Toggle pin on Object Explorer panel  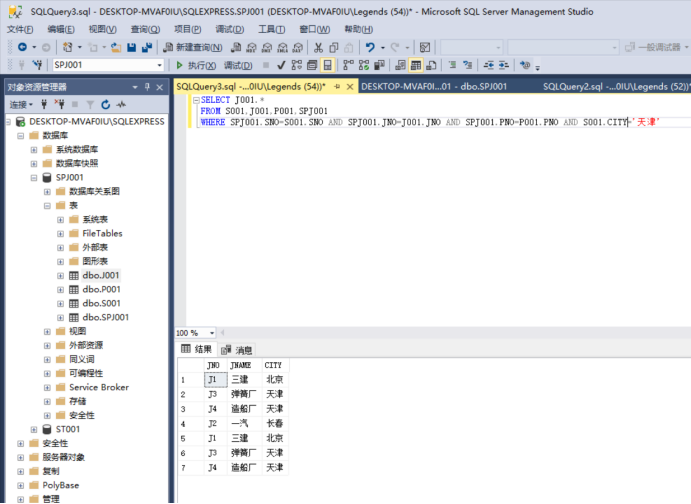147,87
